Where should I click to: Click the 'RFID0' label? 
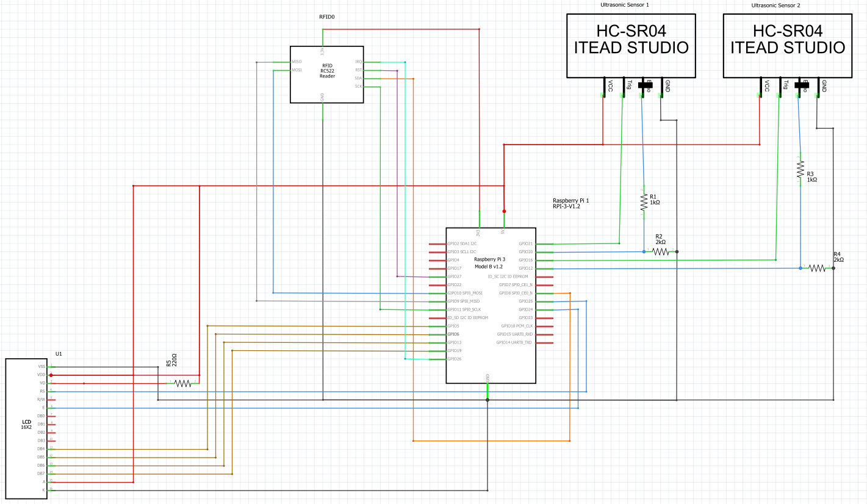[327, 16]
